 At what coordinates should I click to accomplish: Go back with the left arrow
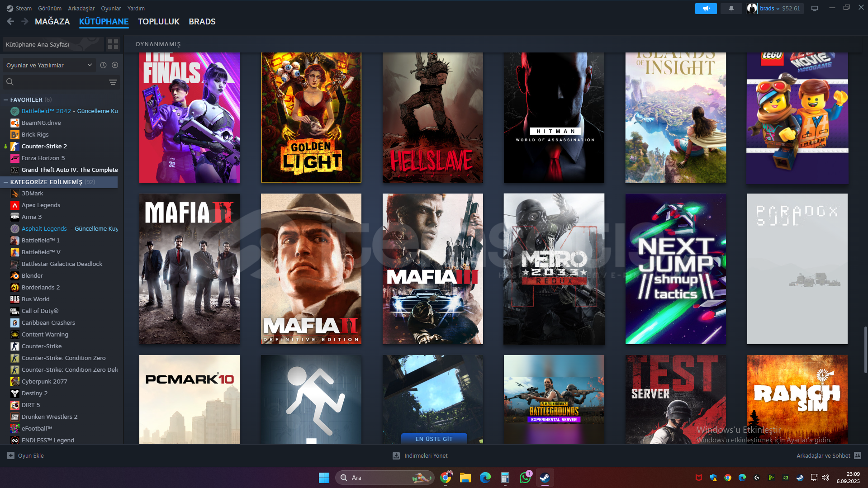click(x=10, y=21)
